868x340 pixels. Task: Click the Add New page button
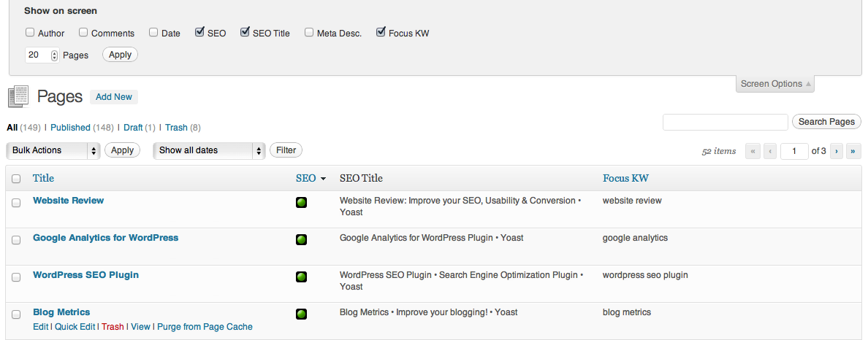pyautogui.click(x=114, y=97)
